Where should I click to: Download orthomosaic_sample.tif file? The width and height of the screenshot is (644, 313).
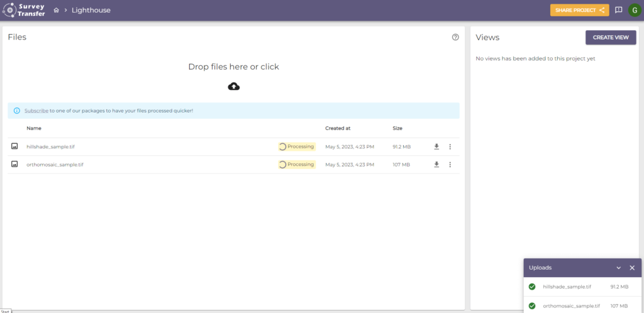coord(436,165)
